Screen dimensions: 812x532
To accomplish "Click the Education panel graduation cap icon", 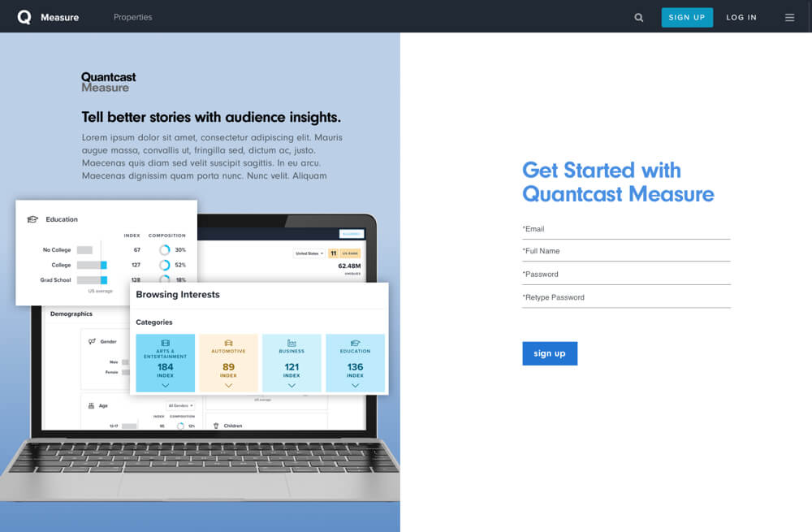I will 32,219.
